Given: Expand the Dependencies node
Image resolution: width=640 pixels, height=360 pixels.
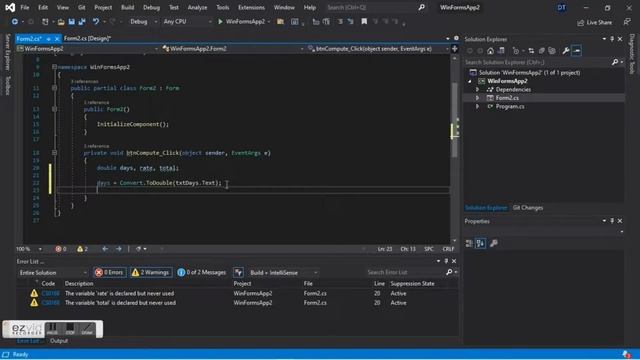Looking at the screenshot, I should 477,89.
